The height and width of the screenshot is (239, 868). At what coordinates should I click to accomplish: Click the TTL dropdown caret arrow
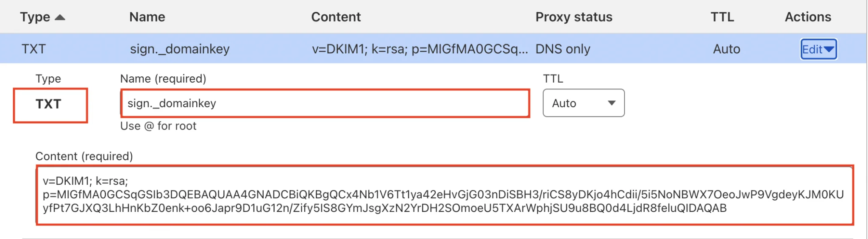point(612,103)
